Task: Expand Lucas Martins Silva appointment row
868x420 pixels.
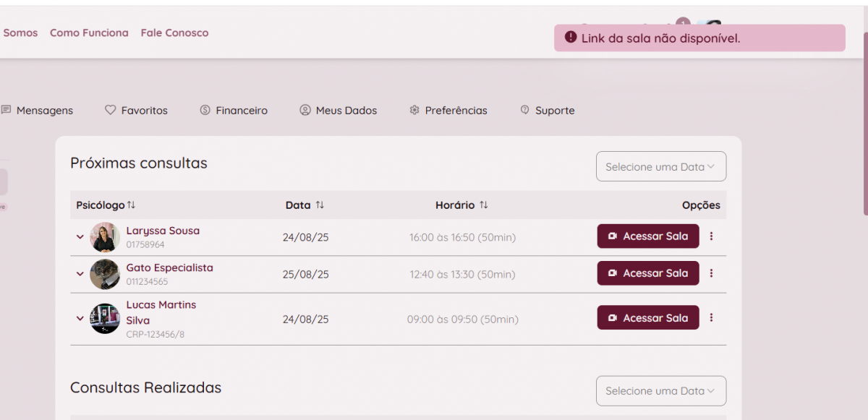Action: [x=80, y=319]
